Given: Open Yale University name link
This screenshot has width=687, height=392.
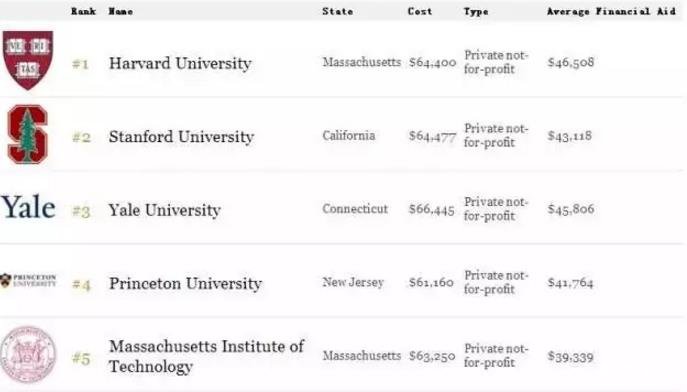Looking at the screenshot, I should pos(165,210).
